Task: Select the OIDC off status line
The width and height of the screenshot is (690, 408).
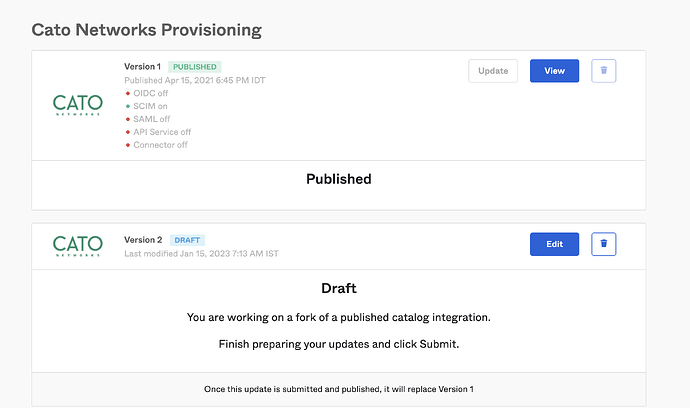Action: 147,93
